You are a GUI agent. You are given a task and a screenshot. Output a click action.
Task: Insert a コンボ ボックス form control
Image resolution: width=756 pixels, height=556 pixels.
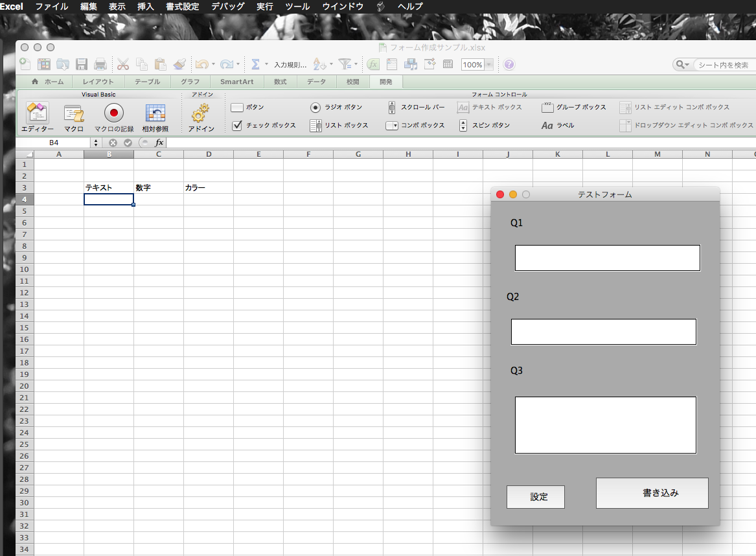tap(392, 126)
